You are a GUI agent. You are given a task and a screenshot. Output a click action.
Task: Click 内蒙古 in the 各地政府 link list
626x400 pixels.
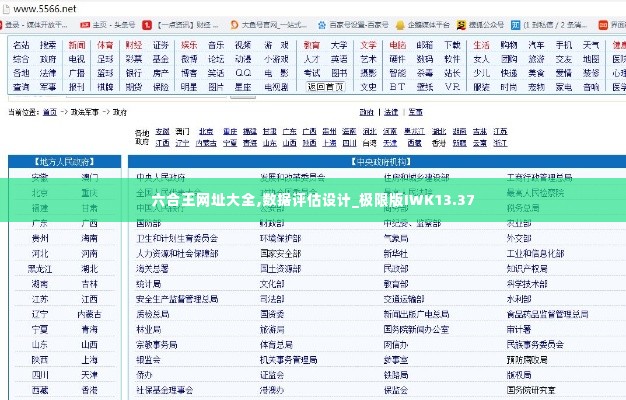206,143
